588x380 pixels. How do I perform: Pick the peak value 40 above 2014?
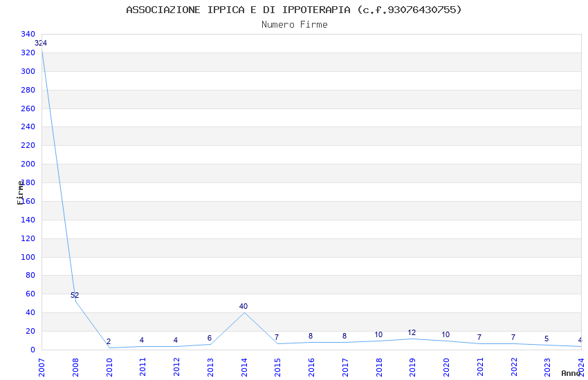244,306
